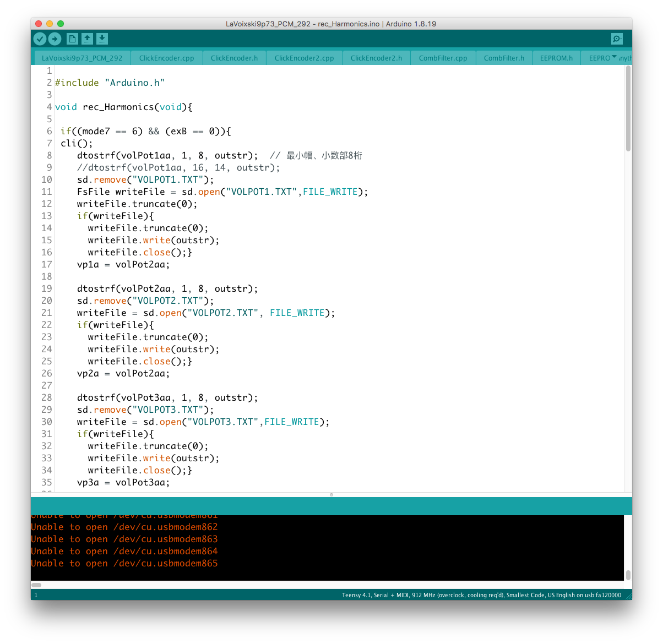
Task: Click the code editor vertical scrollbar
Action: (628, 109)
